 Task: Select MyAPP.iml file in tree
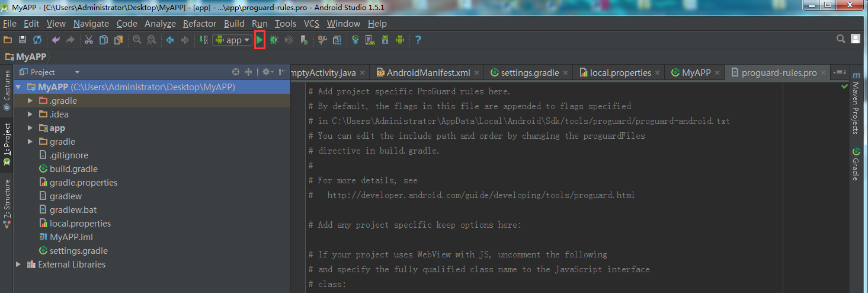tap(71, 237)
